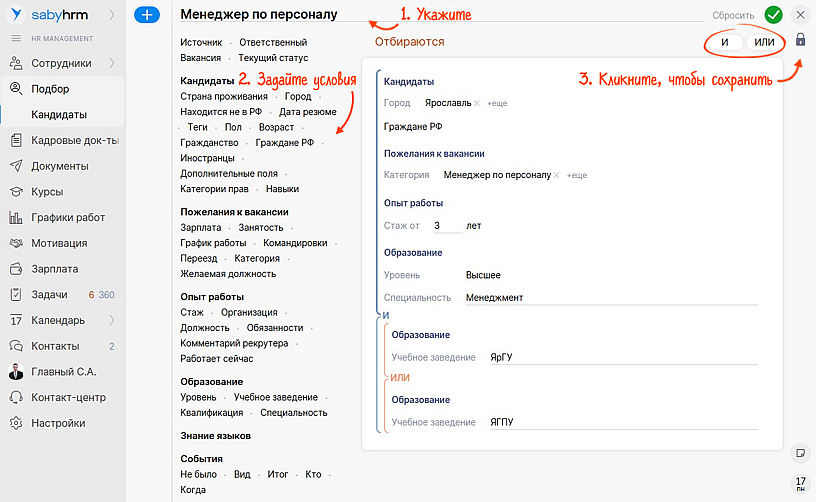Remove the Ярославль city tag
The image size is (816, 502).
pos(477,104)
